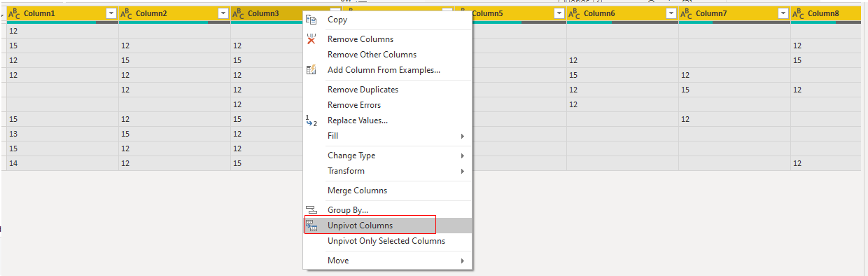This screenshot has height=276, width=868.
Task: Select Remove Duplicates
Action: click(388, 90)
